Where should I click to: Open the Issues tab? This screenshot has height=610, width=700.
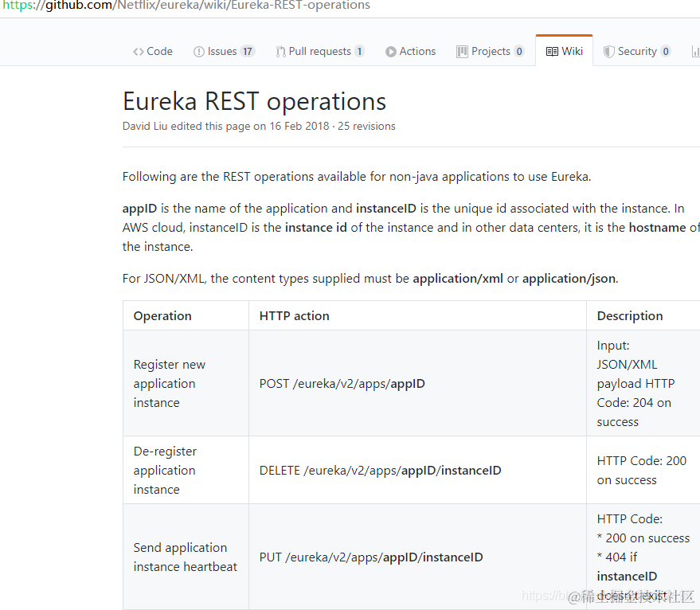224,51
